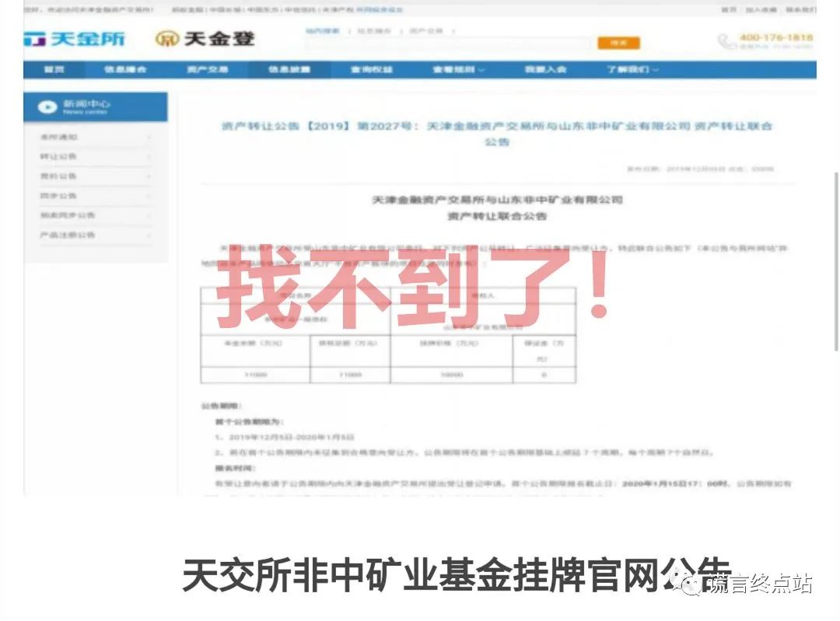Screen dimensions: 840x621
Task: Open the 信息撮合 navigation tab
Action: coord(124,70)
